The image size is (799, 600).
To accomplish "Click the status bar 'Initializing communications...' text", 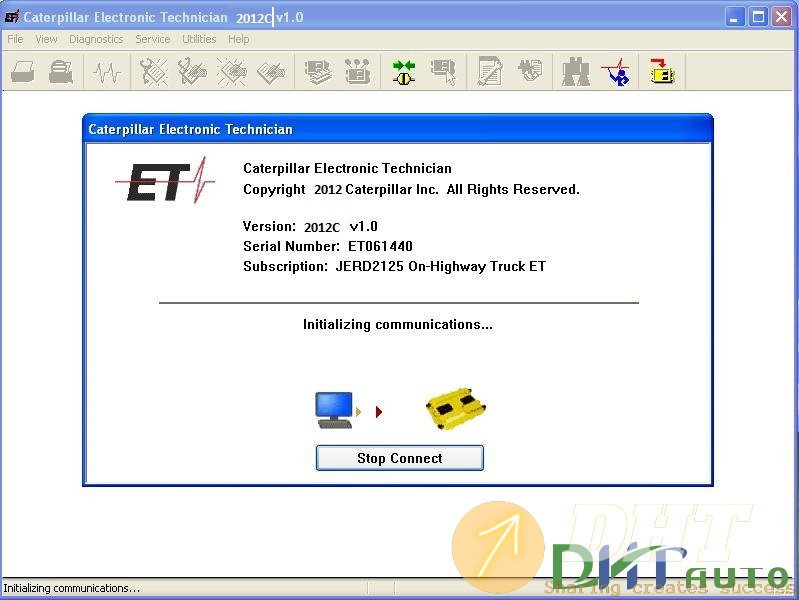I will coord(71,588).
